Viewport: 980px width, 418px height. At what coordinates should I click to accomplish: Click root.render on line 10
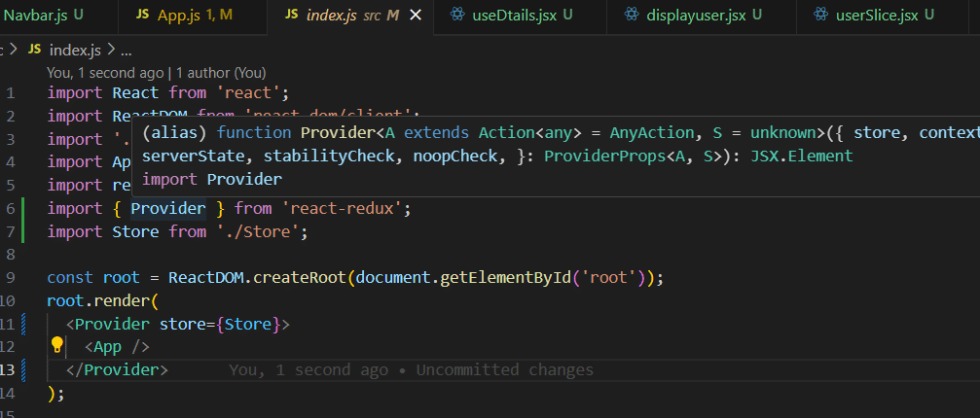pos(98,300)
